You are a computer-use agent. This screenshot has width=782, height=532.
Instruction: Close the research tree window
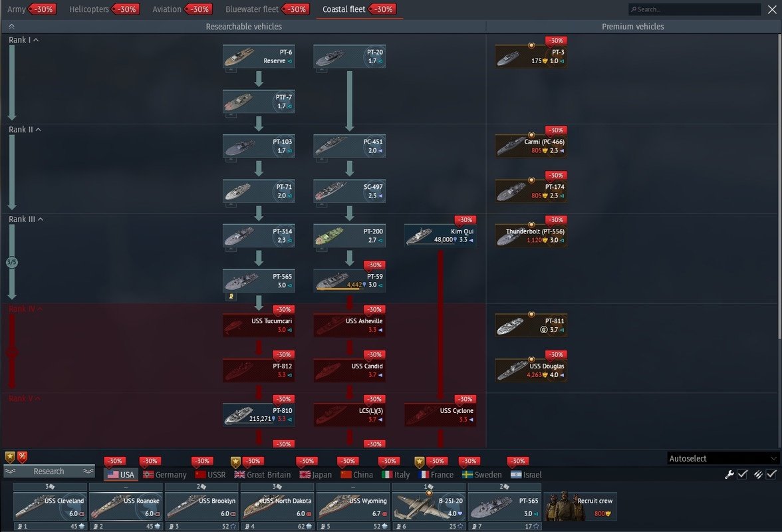(772, 9)
